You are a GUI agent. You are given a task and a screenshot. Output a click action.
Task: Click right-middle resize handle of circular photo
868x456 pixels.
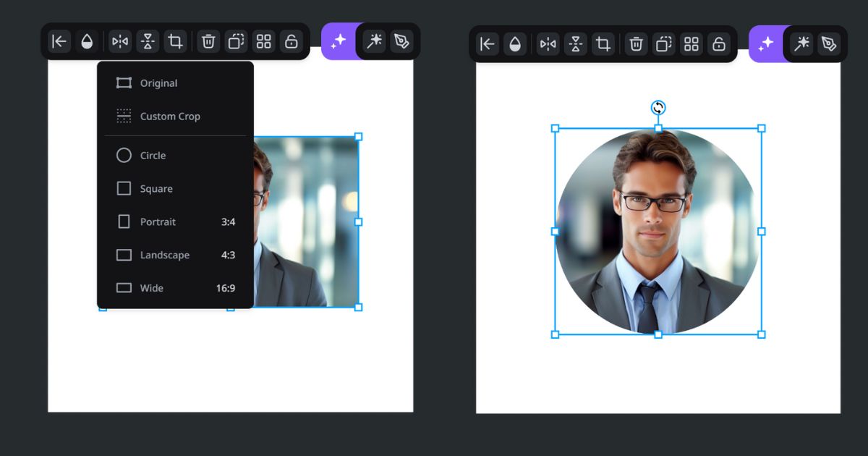(761, 232)
